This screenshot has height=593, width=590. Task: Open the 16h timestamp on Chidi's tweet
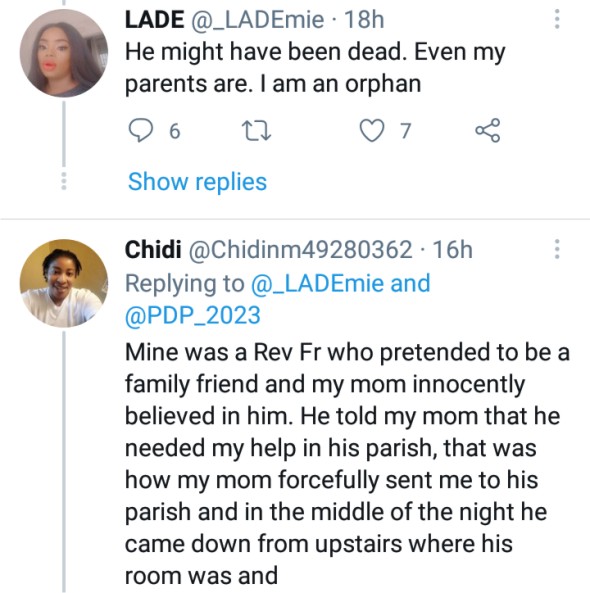(x=453, y=250)
